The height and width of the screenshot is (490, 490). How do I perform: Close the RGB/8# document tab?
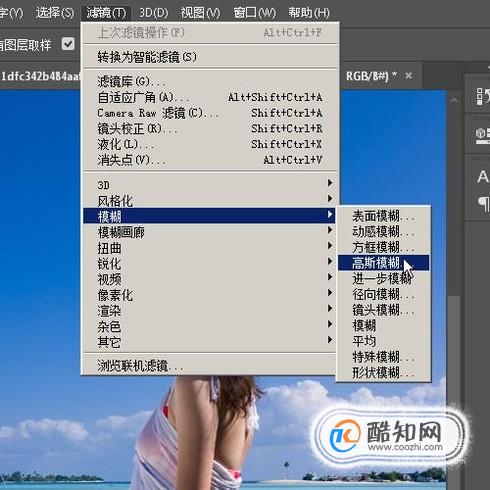click(409, 76)
